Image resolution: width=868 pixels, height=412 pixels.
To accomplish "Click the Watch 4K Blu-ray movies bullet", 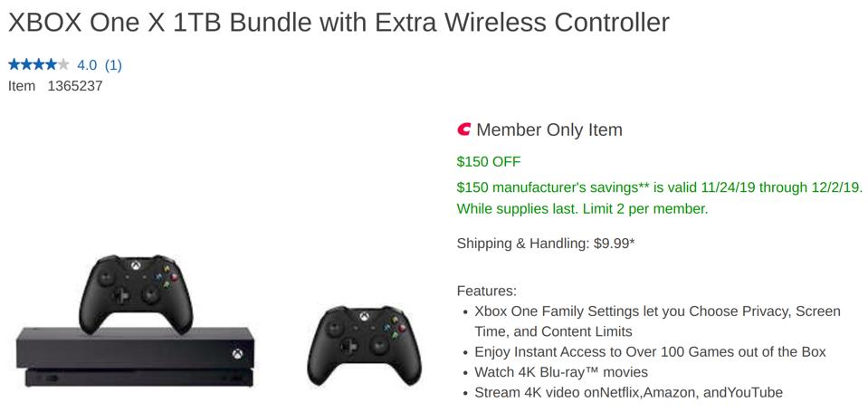I will pyautogui.click(x=561, y=372).
